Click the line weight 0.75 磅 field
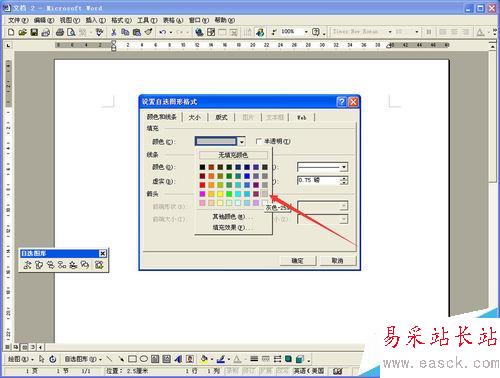Screen dimensions: 500x378 point(318,180)
